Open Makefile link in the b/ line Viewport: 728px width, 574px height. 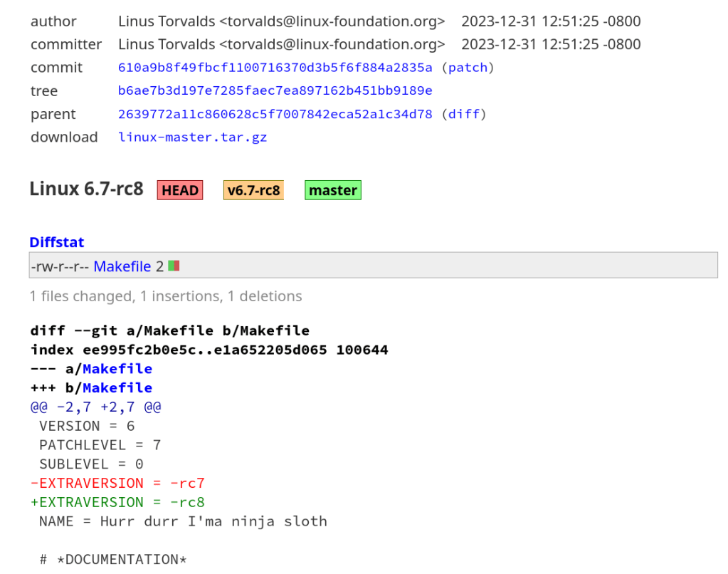[x=117, y=388]
